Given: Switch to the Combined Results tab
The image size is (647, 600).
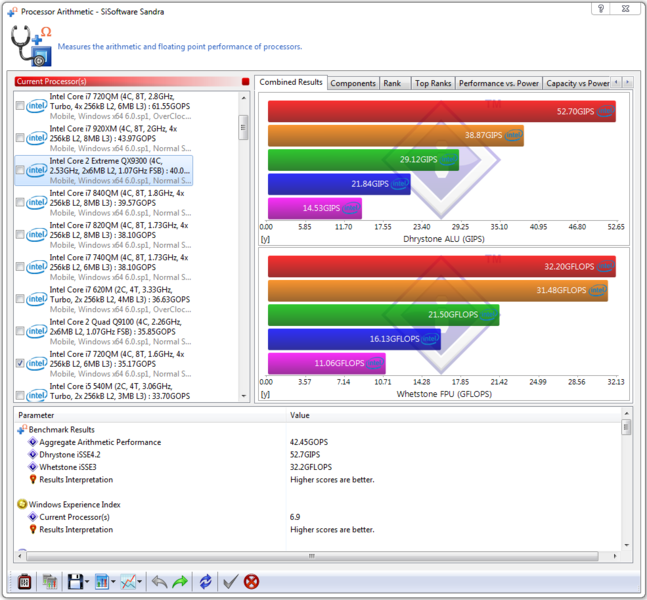Looking at the screenshot, I should (x=291, y=82).
